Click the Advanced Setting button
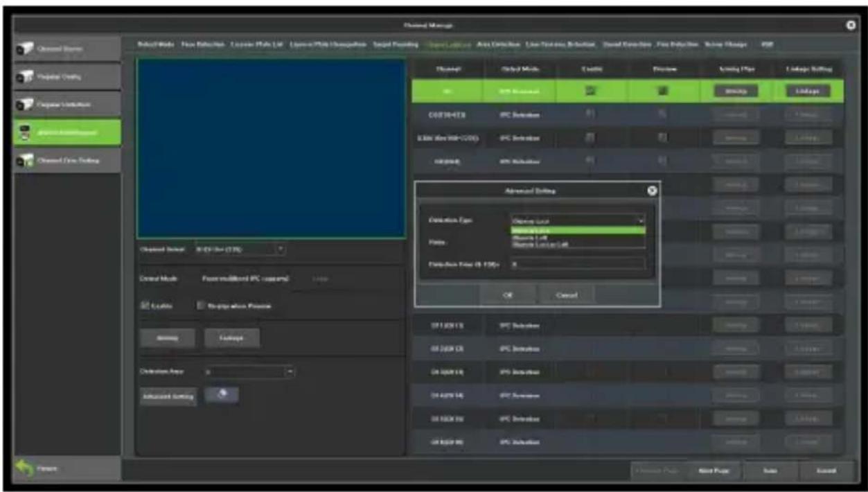 168,396
